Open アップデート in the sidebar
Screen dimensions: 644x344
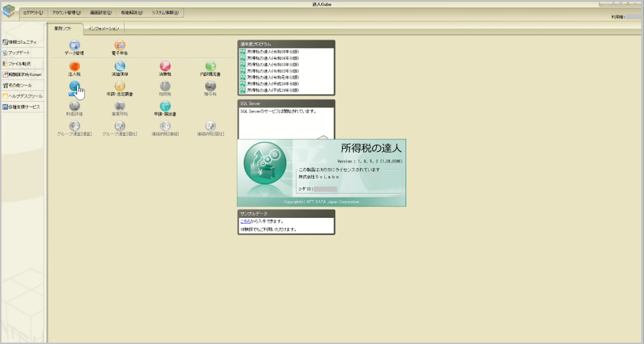22,53
